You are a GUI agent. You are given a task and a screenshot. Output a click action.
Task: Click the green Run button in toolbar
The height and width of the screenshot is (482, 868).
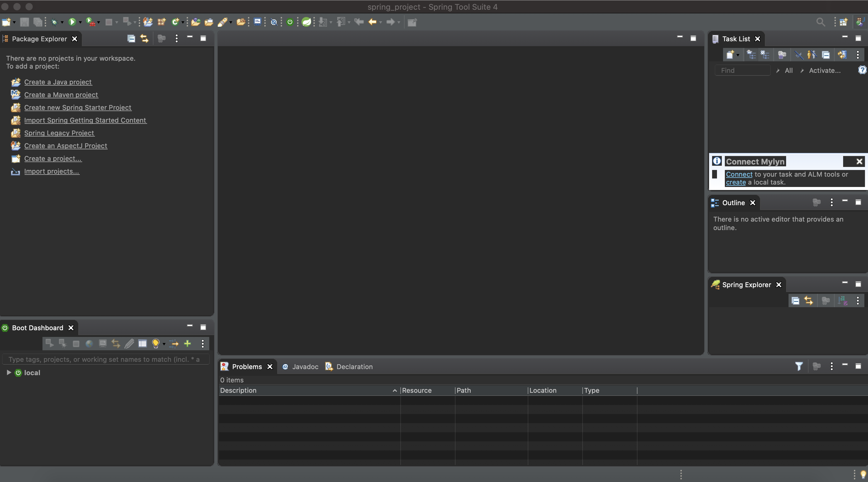[x=72, y=22]
